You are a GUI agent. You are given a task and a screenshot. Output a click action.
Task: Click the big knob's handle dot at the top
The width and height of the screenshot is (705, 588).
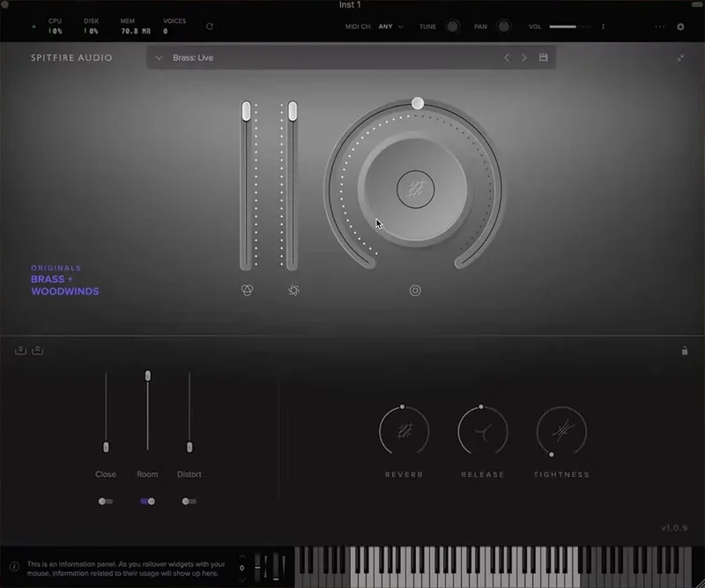pos(418,103)
